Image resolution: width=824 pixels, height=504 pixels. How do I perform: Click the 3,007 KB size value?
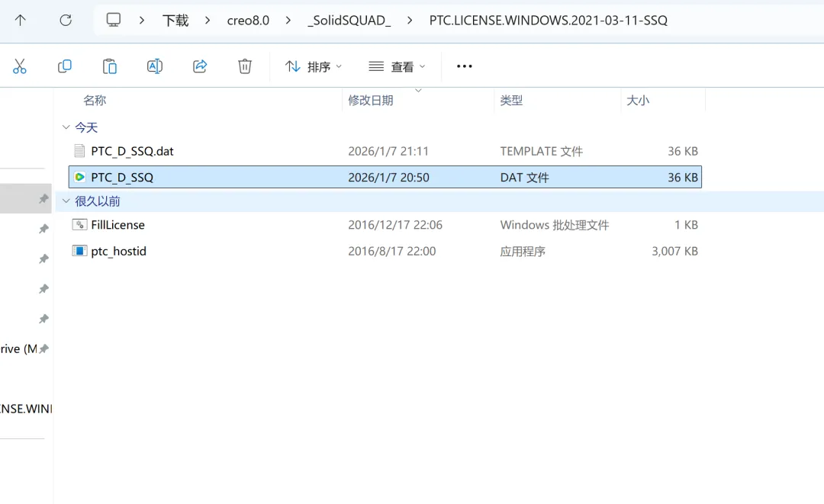coord(674,251)
